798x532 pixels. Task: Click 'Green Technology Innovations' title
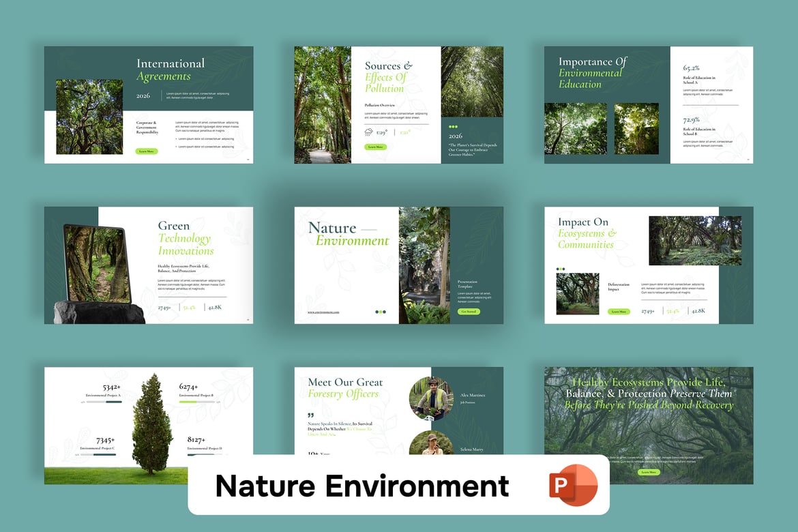(x=186, y=238)
